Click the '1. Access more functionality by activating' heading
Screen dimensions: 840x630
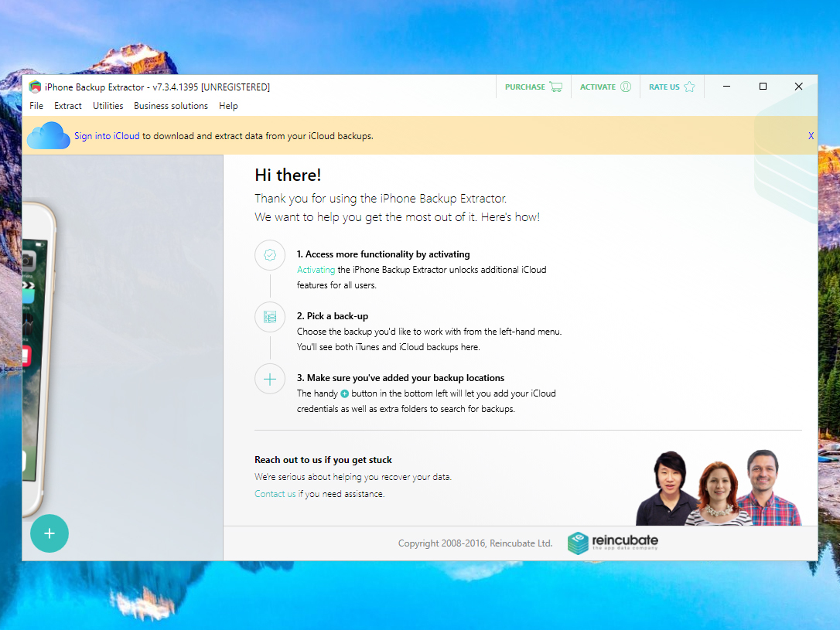tap(383, 254)
